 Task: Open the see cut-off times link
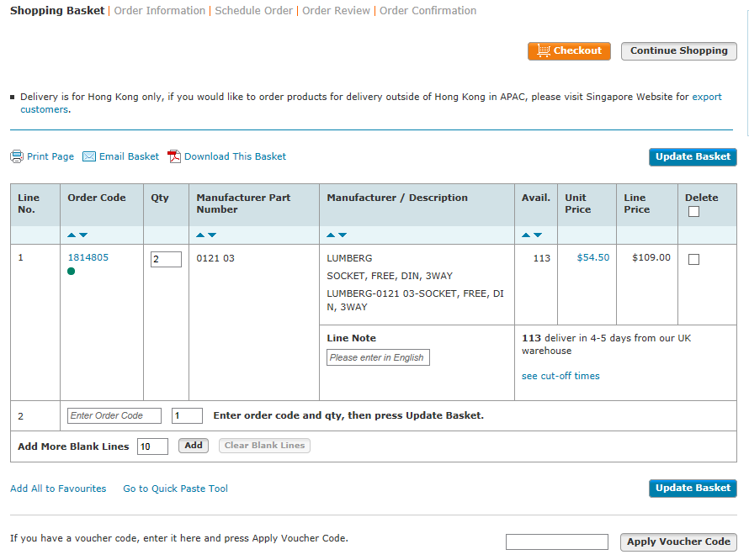(x=560, y=376)
